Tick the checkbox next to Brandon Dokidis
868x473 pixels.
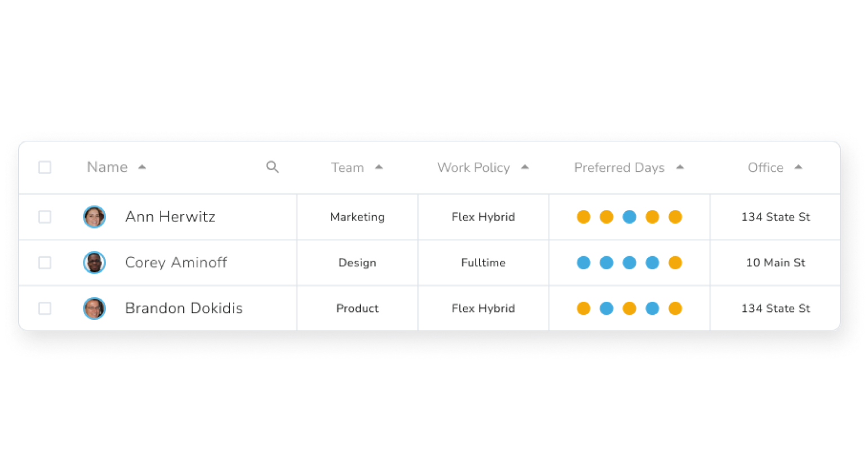click(x=45, y=309)
